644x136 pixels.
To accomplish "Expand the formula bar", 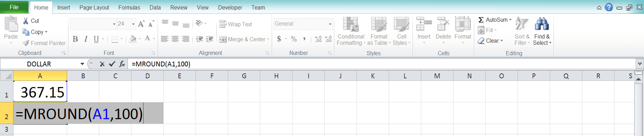I will tap(640, 64).
